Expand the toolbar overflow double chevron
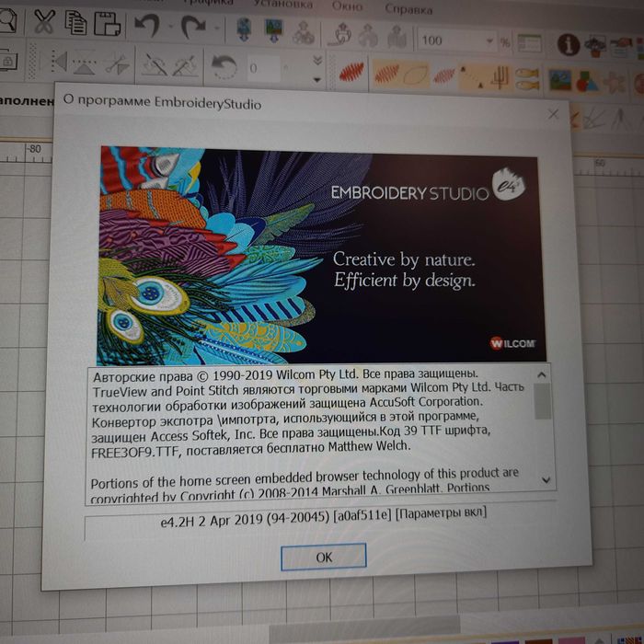Image resolution: width=644 pixels, height=644 pixels. (317, 61)
